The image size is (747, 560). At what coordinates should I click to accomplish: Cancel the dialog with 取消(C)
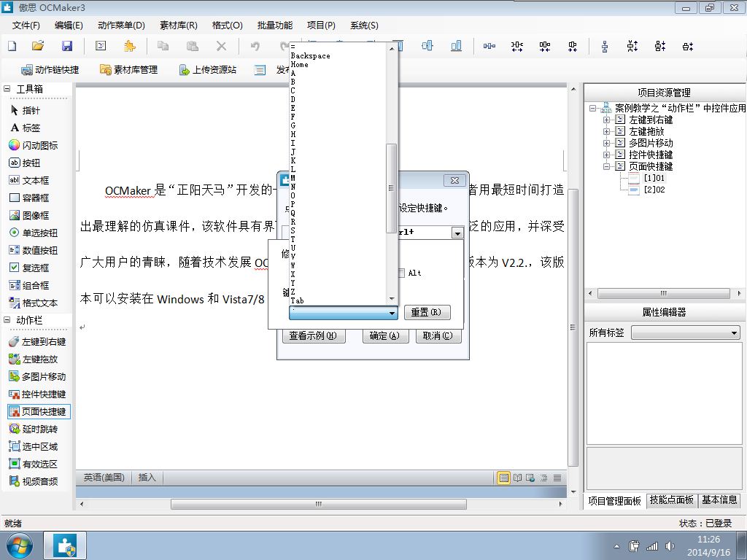tap(438, 335)
